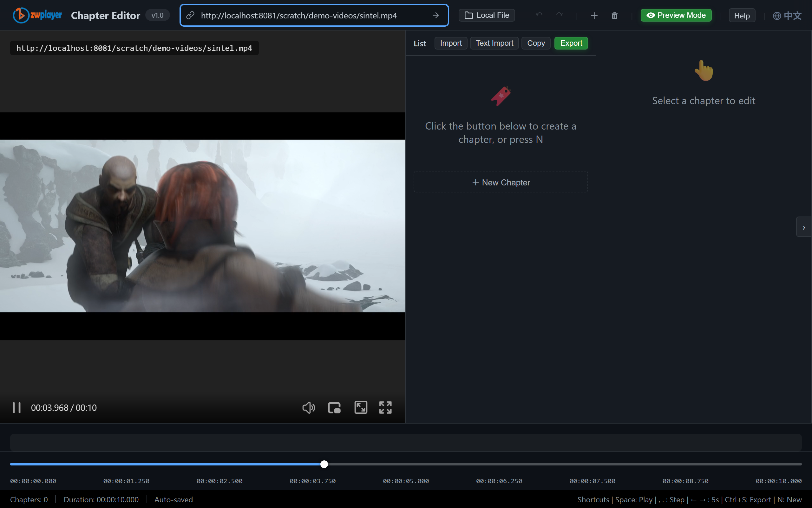Click the web fullscreen expand icon
812x508 pixels.
coord(361,408)
